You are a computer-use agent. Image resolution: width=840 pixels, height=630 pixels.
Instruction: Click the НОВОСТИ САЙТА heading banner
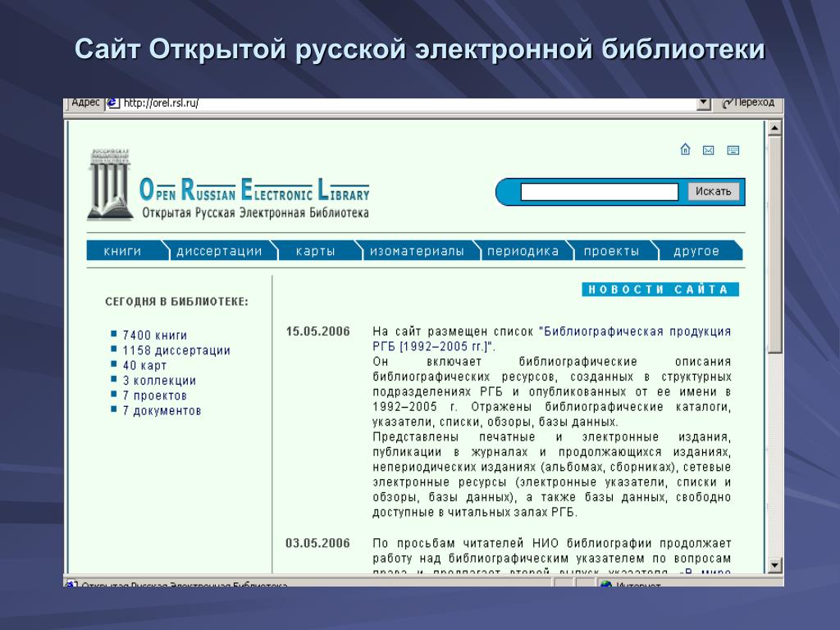coord(660,290)
